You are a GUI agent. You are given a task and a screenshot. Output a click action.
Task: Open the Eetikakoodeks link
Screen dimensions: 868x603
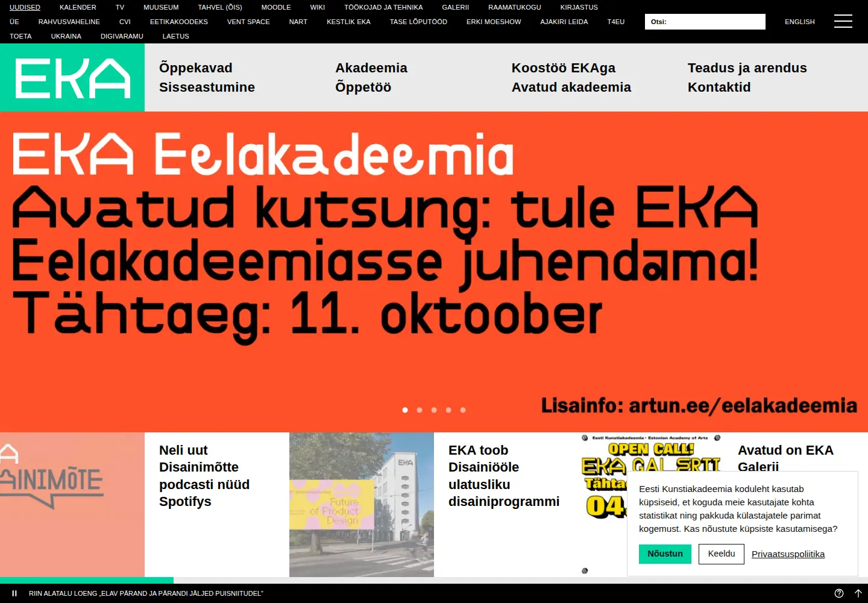(179, 22)
